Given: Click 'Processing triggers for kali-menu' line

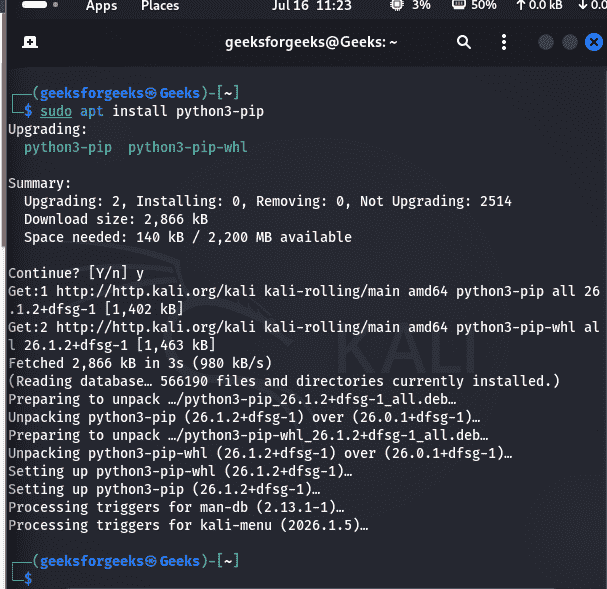Looking at the screenshot, I should [x=189, y=525].
